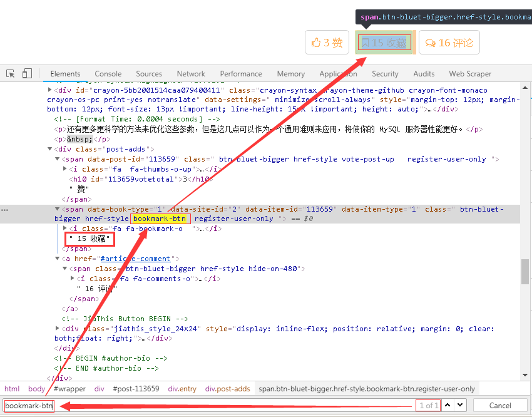Image resolution: width=532 pixels, height=417 pixels.
Task: Select the MySQL paragraph element line
Action: [268, 129]
